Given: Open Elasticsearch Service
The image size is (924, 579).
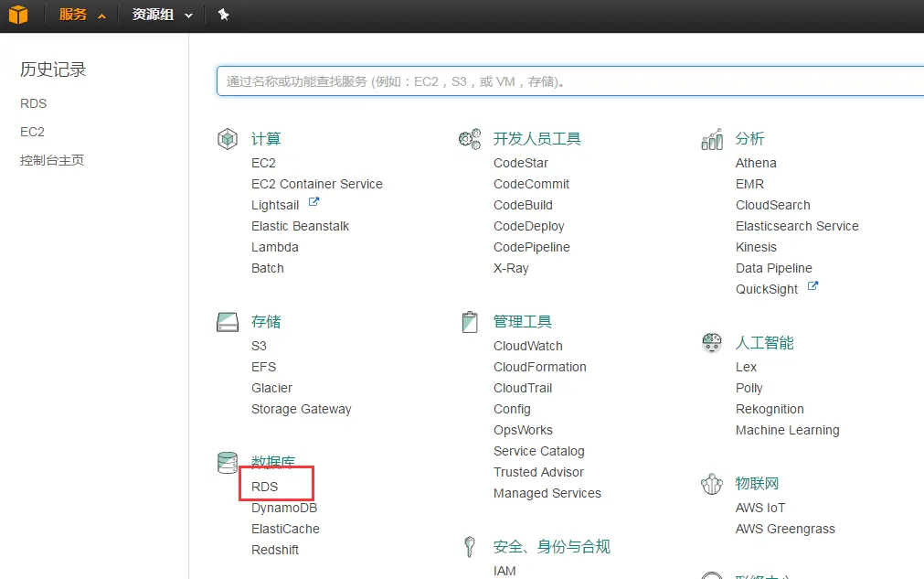Looking at the screenshot, I should pyautogui.click(x=797, y=227).
